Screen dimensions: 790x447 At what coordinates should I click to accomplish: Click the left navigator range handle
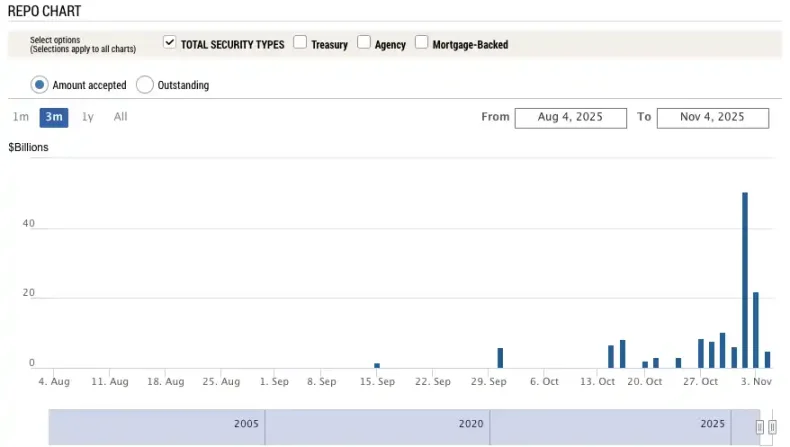point(760,427)
